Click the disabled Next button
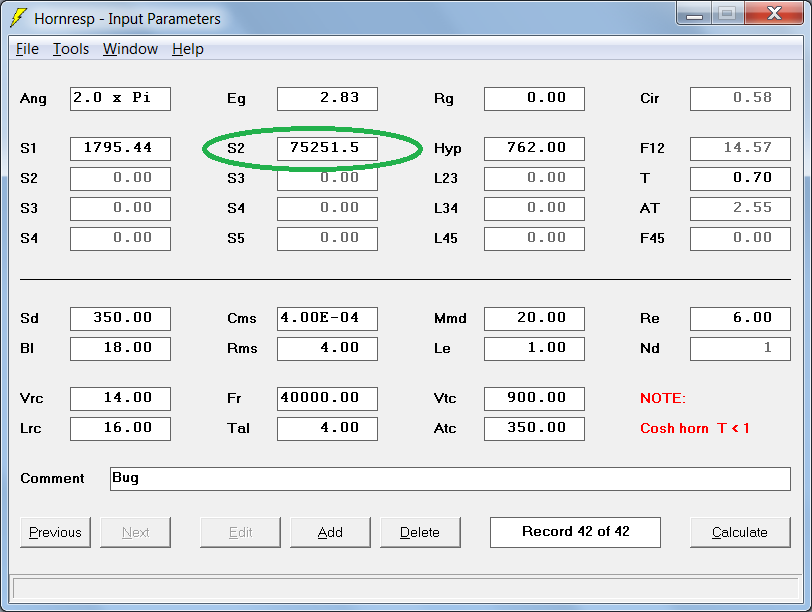 [135, 532]
